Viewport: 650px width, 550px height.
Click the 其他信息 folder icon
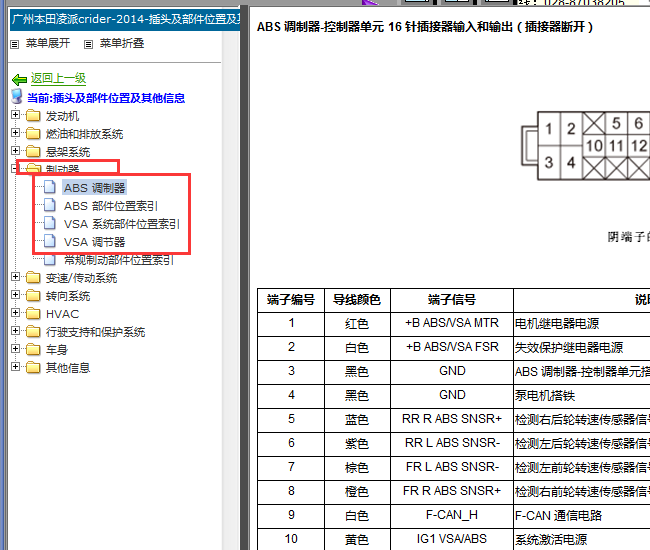pyautogui.click(x=33, y=367)
